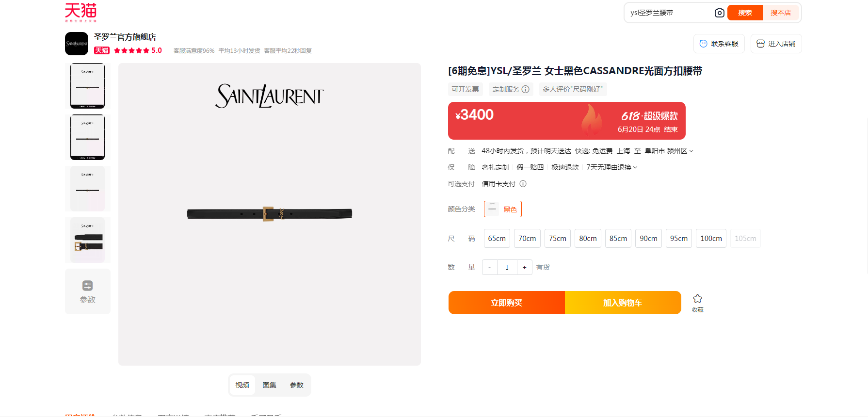Click the info icon beside 信用卡支付
The image size is (868, 418).
click(523, 184)
